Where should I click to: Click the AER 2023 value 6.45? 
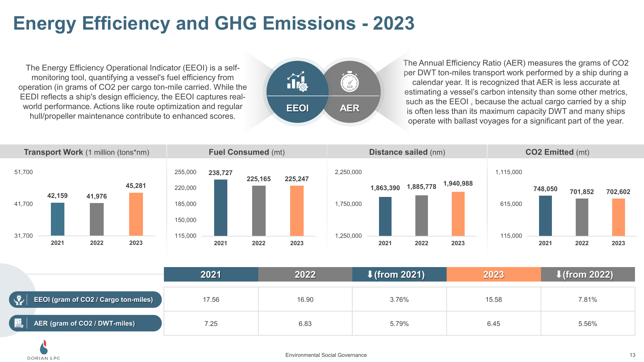494,324
